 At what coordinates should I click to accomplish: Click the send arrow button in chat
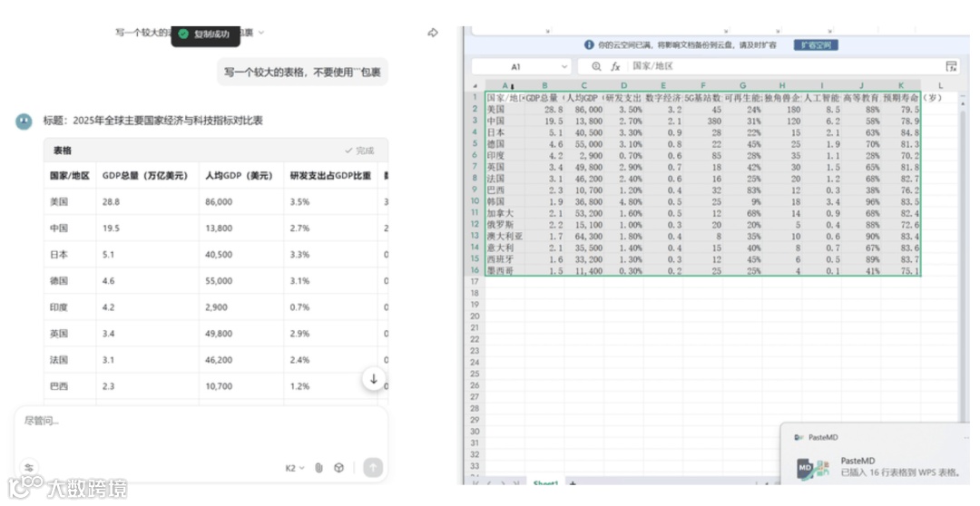(373, 467)
